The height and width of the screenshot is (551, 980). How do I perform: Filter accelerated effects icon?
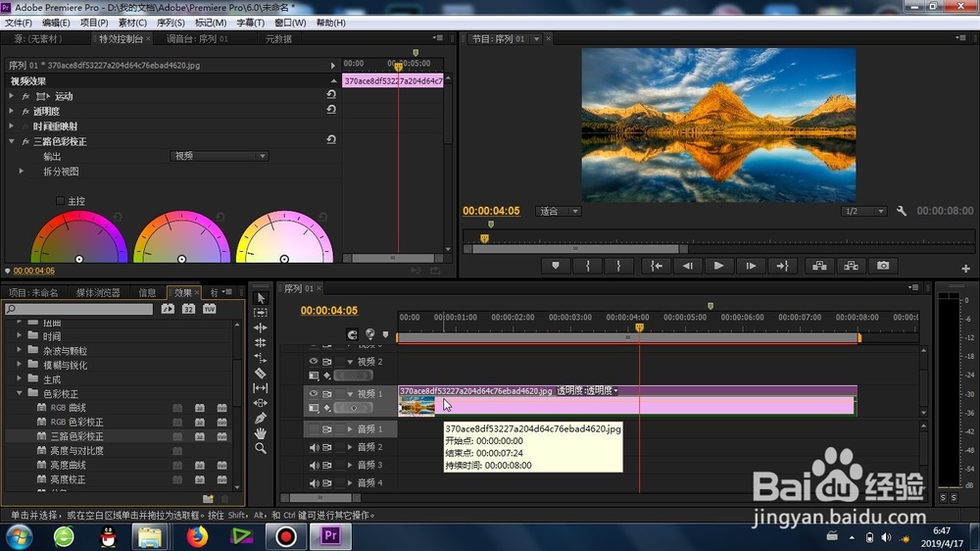click(168, 309)
